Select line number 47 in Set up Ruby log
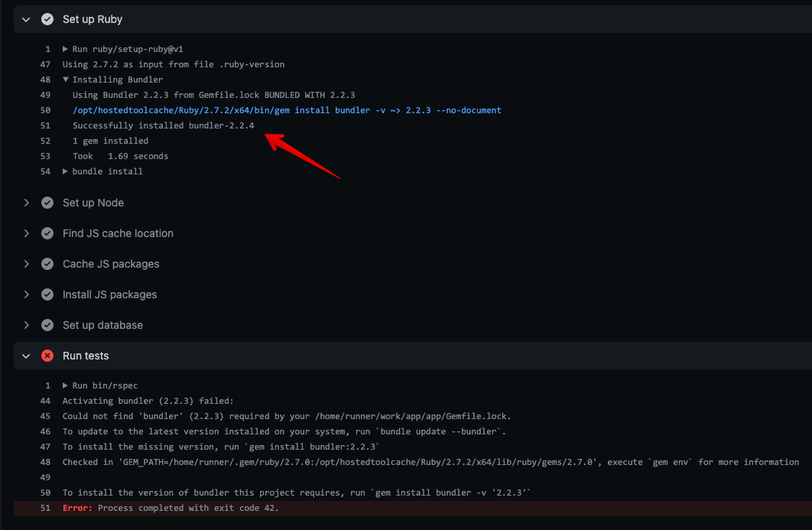 45,64
